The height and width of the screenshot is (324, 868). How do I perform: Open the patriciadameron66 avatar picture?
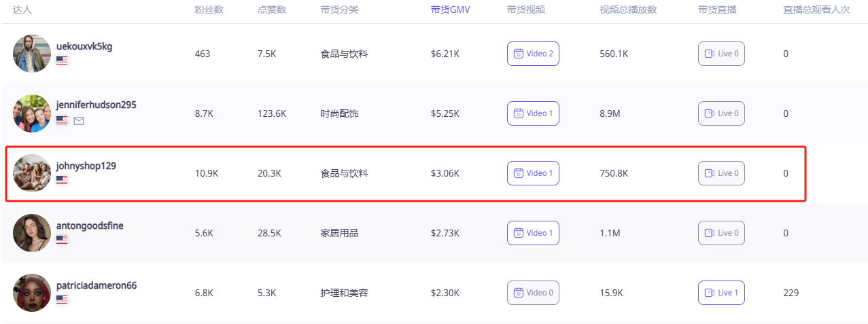coord(32,293)
